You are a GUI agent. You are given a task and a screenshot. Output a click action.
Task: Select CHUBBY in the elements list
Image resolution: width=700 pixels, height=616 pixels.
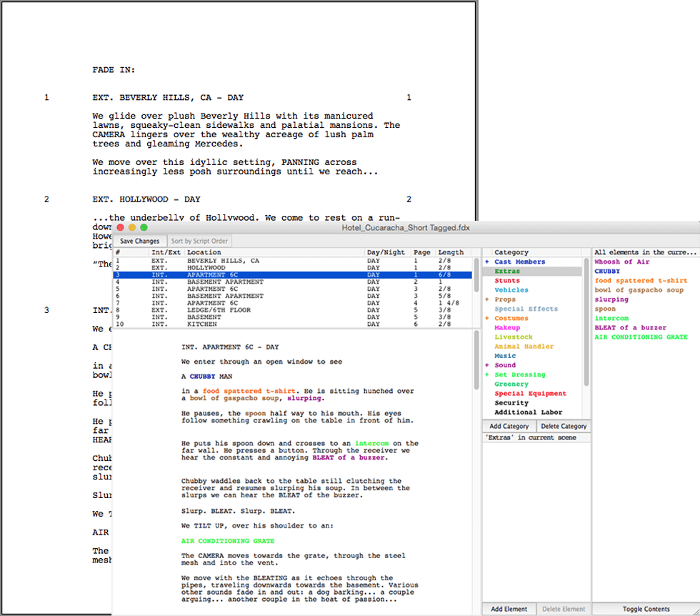click(x=607, y=271)
